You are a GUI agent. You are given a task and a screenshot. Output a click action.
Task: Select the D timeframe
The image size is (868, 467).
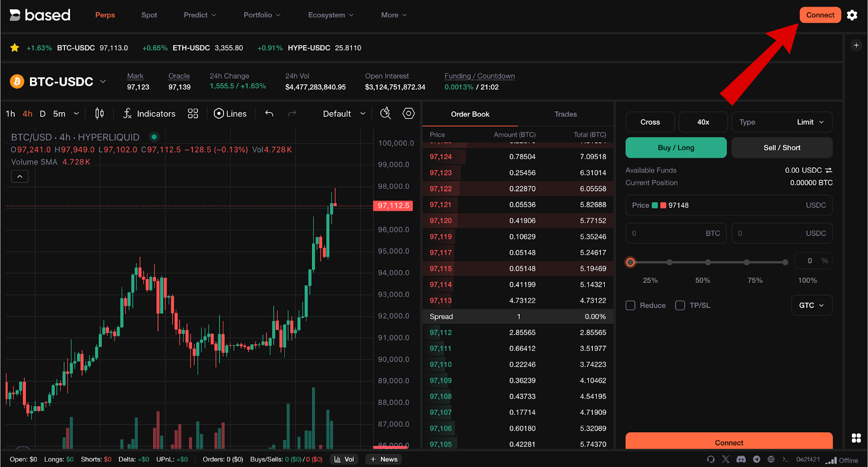point(43,113)
